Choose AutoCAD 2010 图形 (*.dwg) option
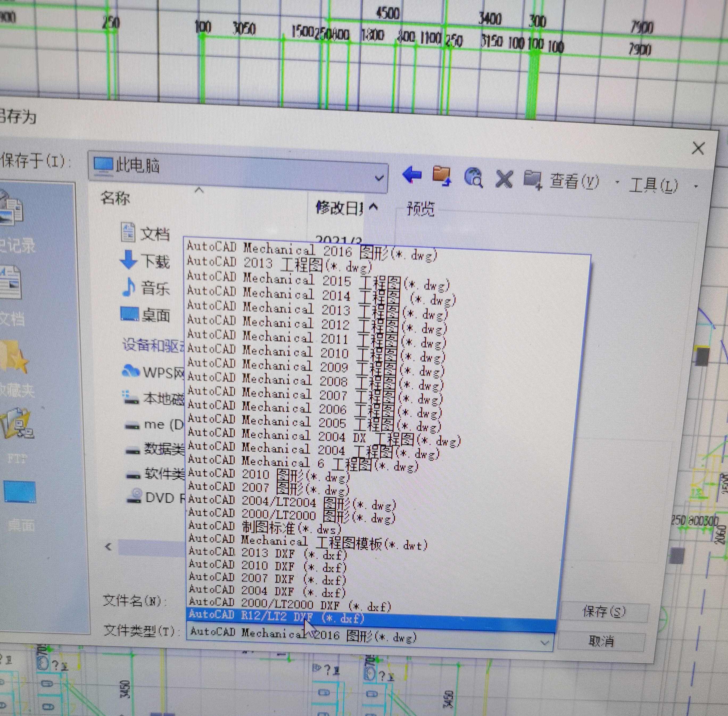728x716 pixels. pyautogui.click(x=269, y=475)
